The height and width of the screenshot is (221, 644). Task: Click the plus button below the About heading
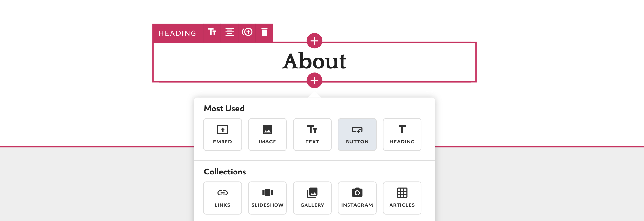click(x=314, y=80)
